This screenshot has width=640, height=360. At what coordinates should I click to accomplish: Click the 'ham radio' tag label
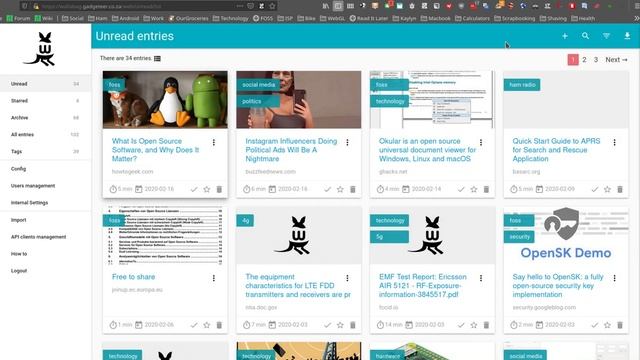(x=522, y=85)
